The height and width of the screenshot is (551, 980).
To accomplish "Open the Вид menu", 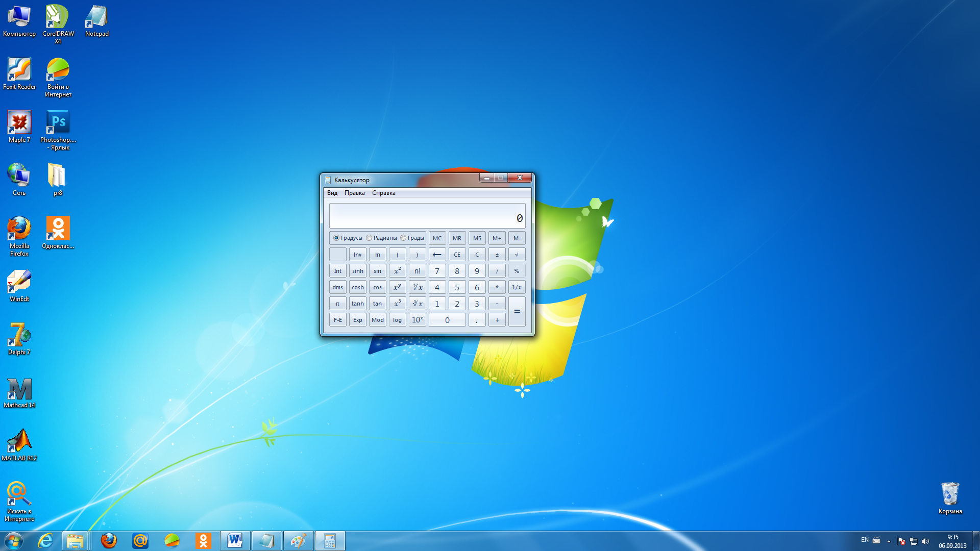I will pyautogui.click(x=332, y=193).
